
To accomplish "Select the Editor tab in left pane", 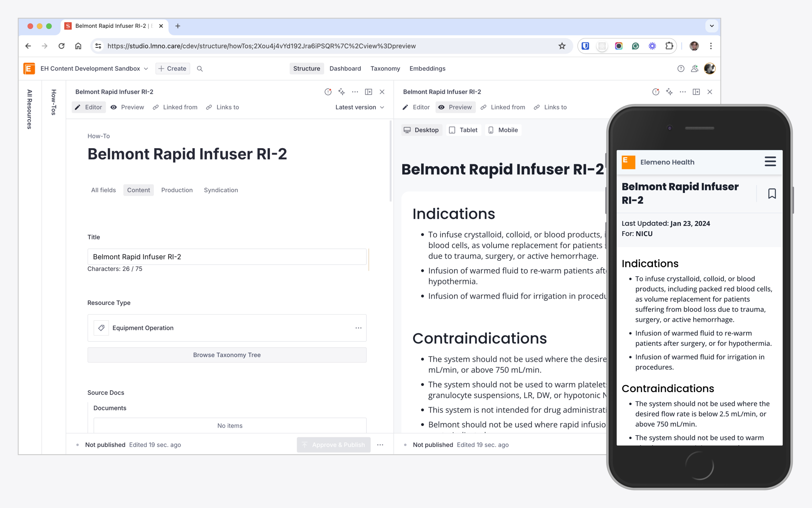I will [x=88, y=107].
